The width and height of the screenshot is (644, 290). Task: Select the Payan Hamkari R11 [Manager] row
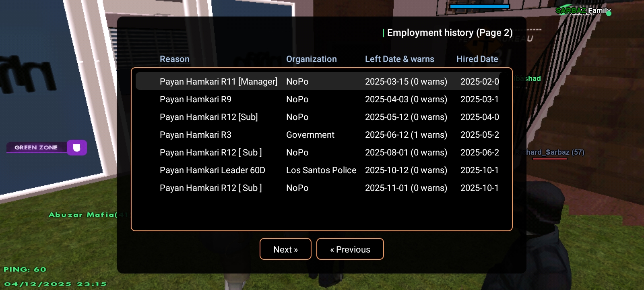pyautogui.click(x=219, y=81)
